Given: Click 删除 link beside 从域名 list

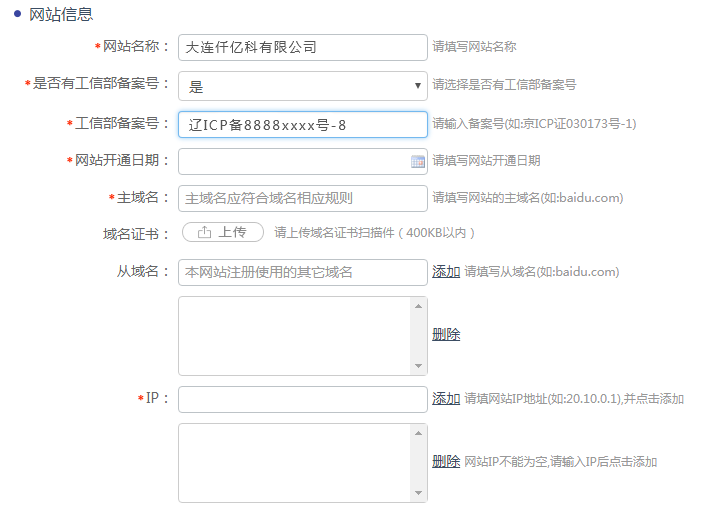Looking at the screenshot, I should (x=446, y=335).
